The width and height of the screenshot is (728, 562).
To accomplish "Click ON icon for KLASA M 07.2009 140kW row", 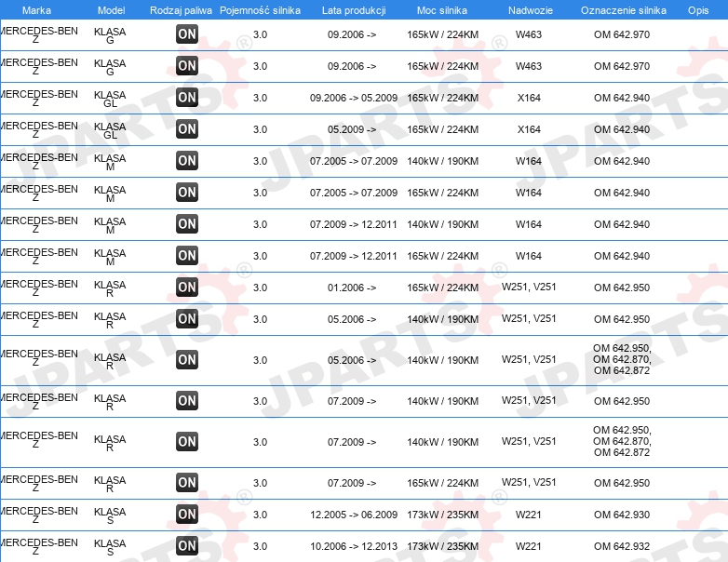I will [187, 223].
